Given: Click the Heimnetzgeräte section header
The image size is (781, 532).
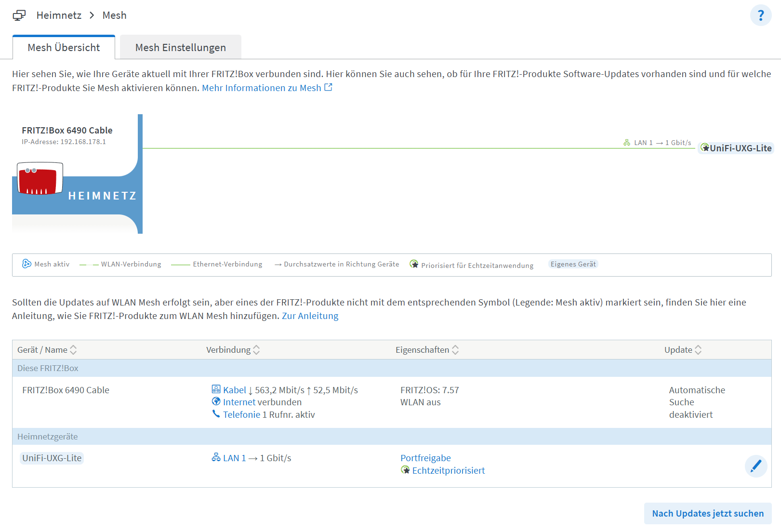Looking at the screenshot, I should click(x=392, y=437).
